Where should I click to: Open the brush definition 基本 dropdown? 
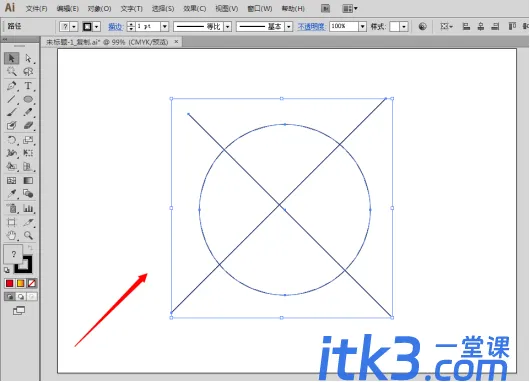click(x=289, y=26)
